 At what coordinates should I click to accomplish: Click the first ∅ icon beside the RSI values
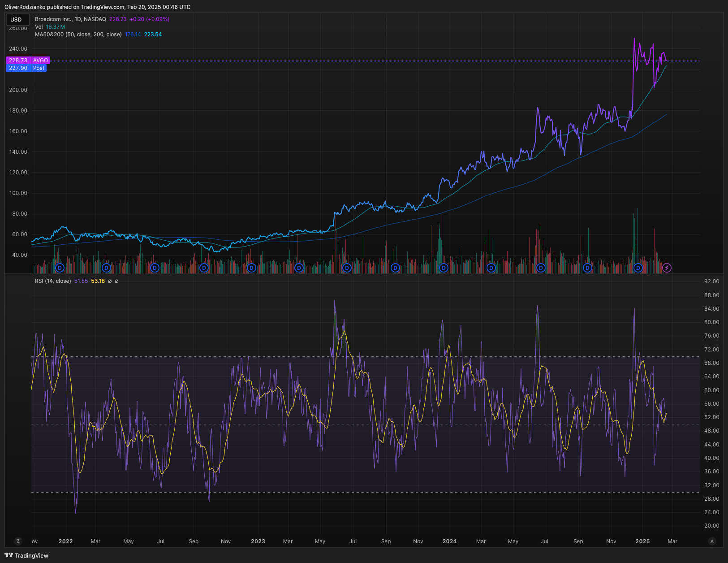coord(110,281)
